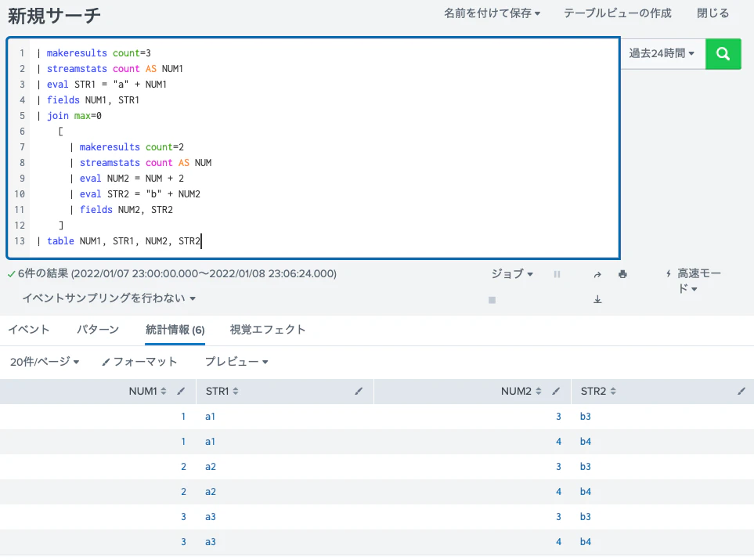Edit the STR1 column with its pencil icon
The image size is (754, 560).
point(359,391)
